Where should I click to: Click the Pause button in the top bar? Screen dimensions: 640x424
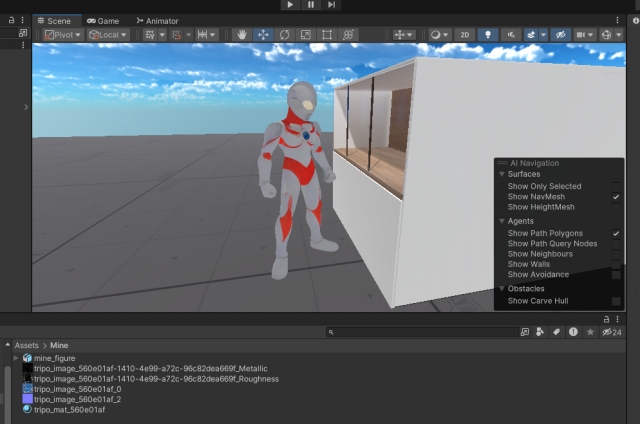(311, 4)
